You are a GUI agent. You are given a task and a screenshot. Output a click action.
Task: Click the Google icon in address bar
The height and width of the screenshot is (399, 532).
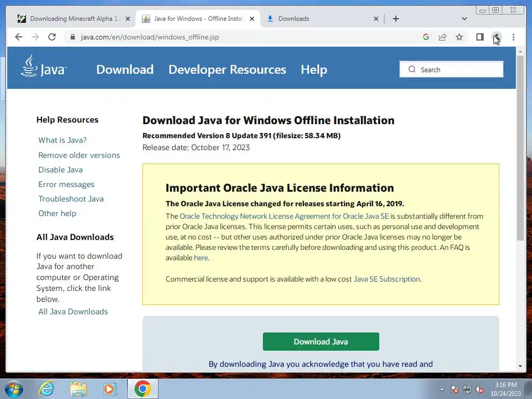click(426, 37)
